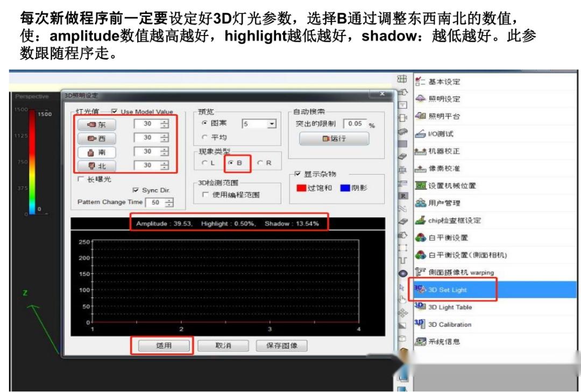This screenshot has height=392, width=581.
Task: Open the 白平衡设置 menu entry
Action: click(495, 238)
